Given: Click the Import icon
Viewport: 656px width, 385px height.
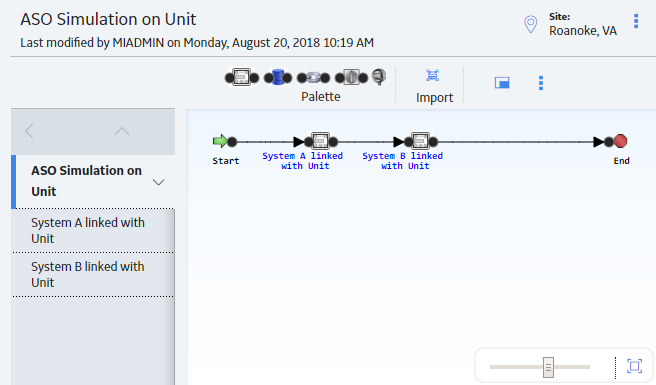Looking at the screenshot, I should (433, 75).
